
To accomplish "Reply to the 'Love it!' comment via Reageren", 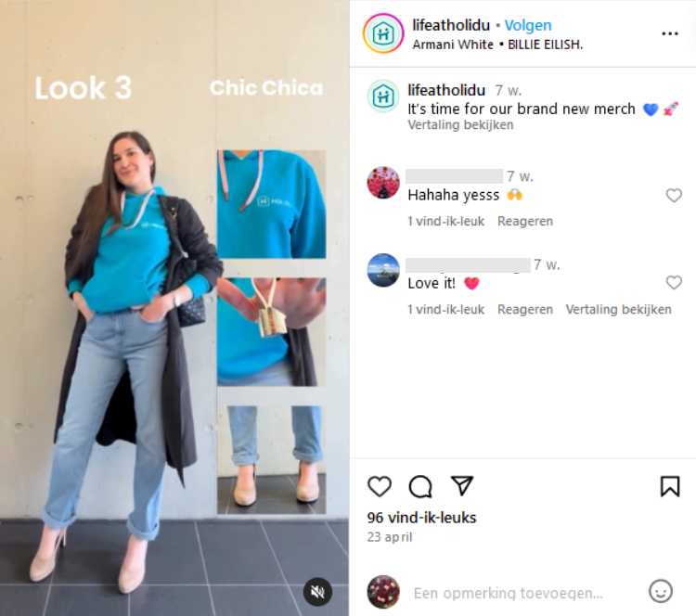I will point(525,309).
